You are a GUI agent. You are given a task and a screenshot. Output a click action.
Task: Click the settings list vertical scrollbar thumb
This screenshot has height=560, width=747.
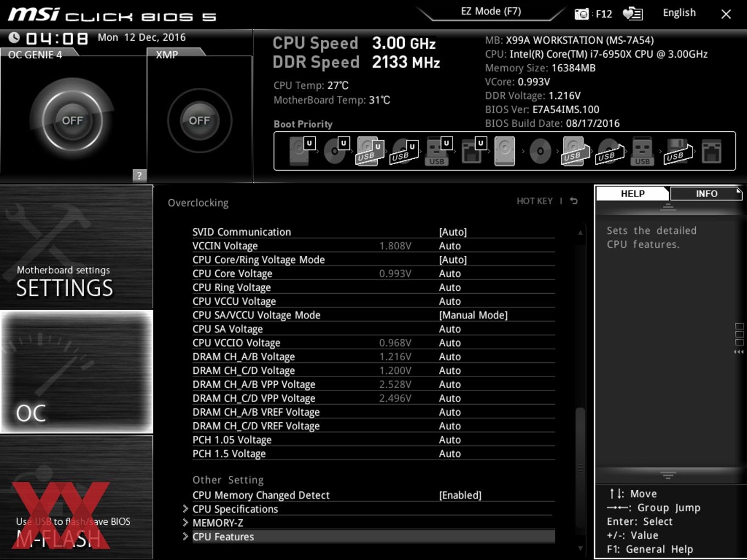580,467
